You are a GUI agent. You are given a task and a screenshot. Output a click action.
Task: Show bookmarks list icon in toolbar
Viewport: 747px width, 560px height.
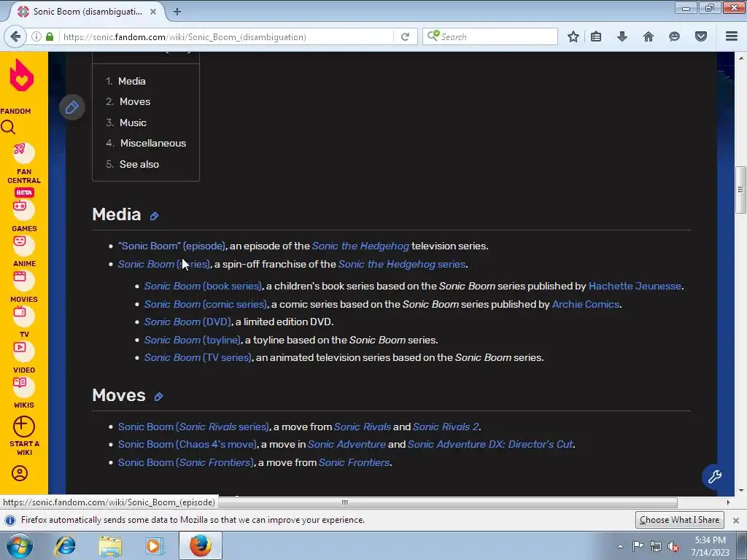pyautogui.click(x=596, y=36)
